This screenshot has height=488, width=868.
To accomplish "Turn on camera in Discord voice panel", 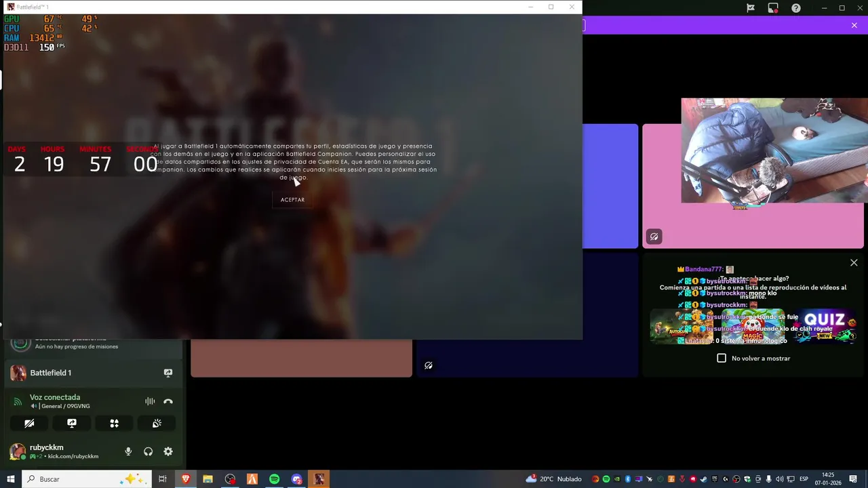I will coord(29,423).
